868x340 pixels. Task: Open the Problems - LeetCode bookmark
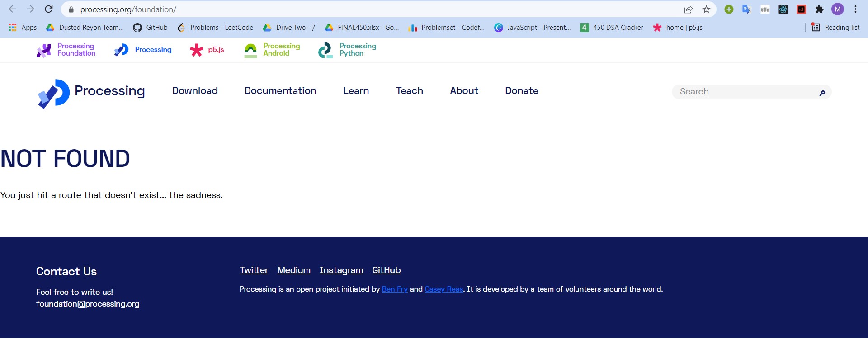coord(216,28)
